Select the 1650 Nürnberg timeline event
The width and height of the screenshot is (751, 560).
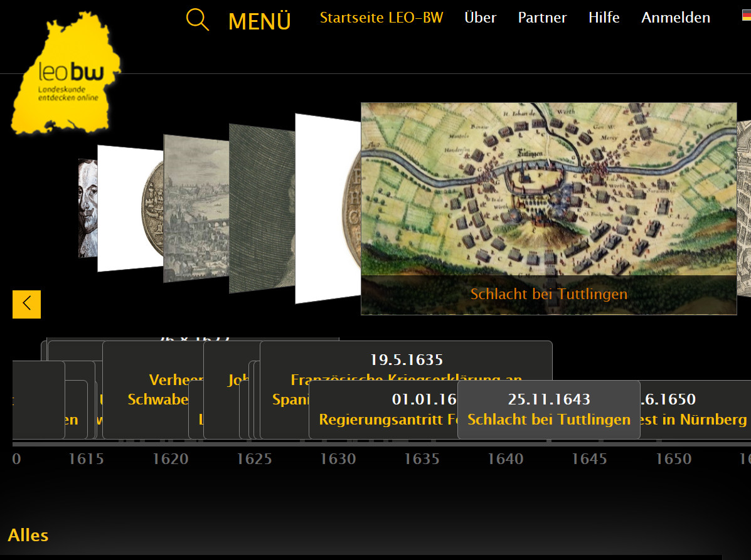pyautogui.click(x=695, y=409)
